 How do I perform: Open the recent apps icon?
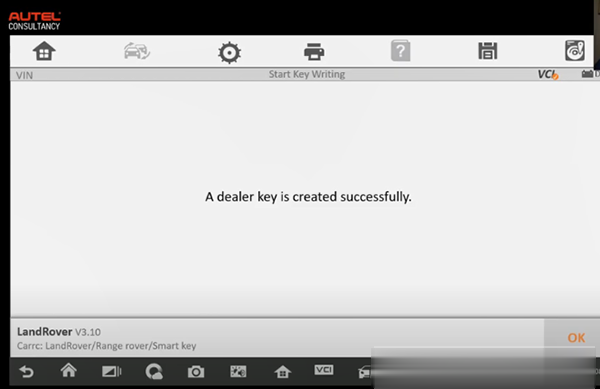(111, 371)
